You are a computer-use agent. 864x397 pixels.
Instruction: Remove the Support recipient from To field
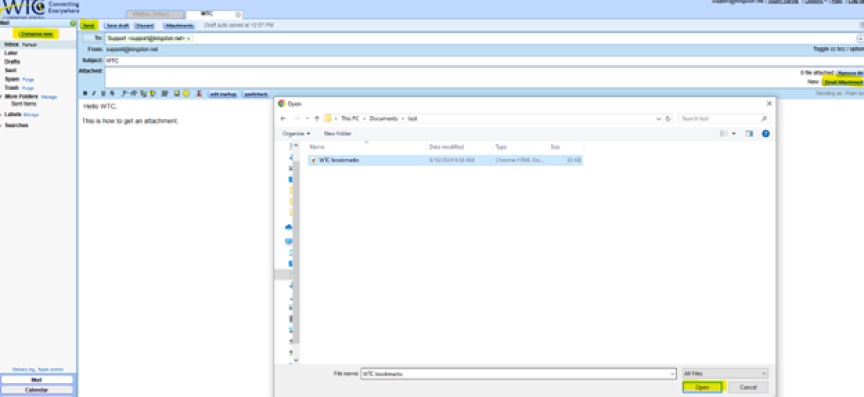click(x=188, y=39)
